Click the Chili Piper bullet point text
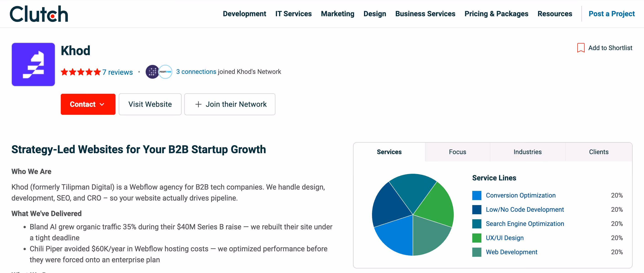The width and height of the screenshot is (644, 273). tap(179, 254)
